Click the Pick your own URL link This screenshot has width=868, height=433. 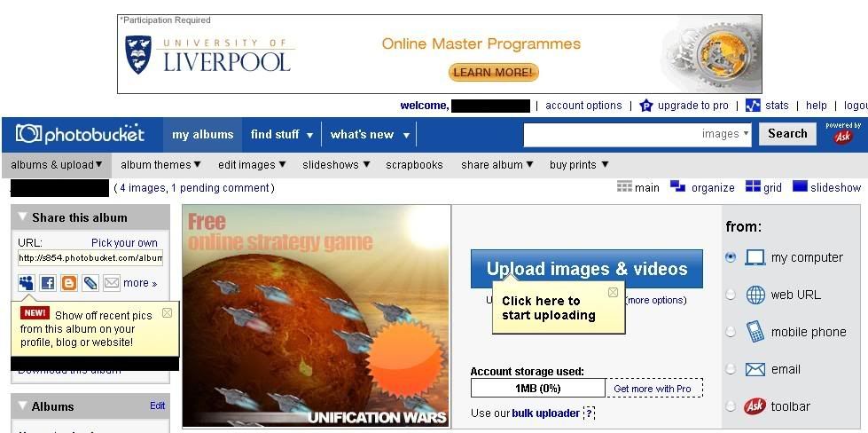124,242
